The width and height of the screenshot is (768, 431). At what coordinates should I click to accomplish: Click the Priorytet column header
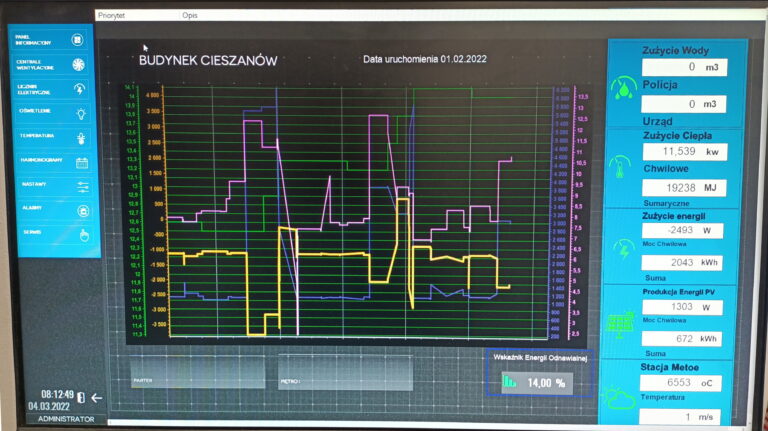click(x=111, y=16)
